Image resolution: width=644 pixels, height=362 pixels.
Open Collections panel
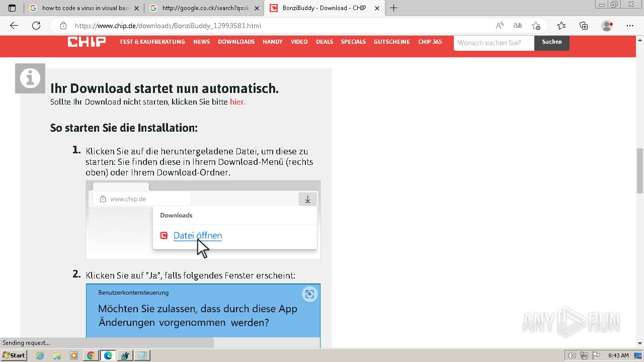click(x=584, y=26)
